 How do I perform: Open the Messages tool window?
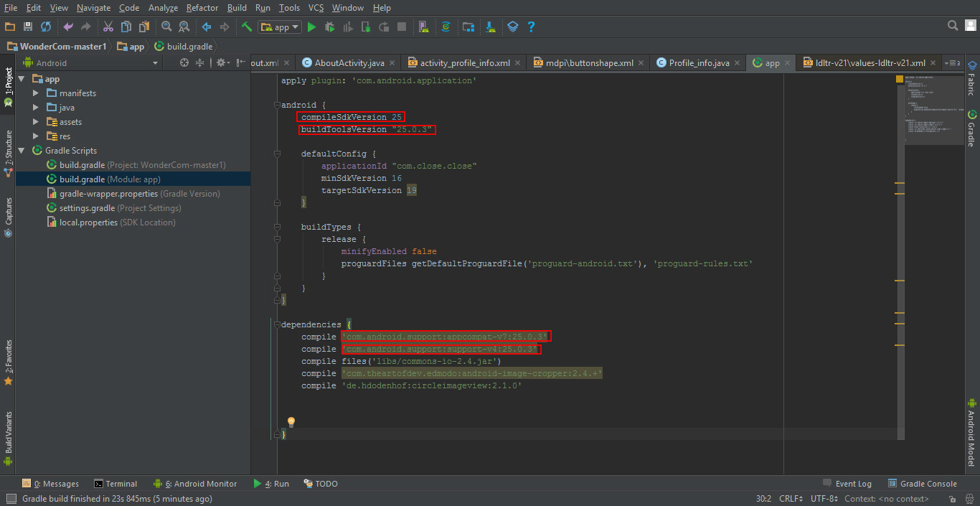pos(50,484)
